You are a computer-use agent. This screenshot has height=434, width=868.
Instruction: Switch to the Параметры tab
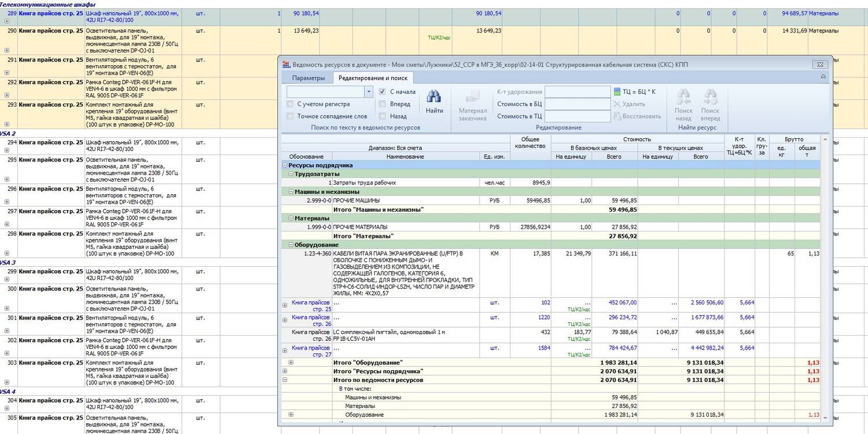pos(308,78)
